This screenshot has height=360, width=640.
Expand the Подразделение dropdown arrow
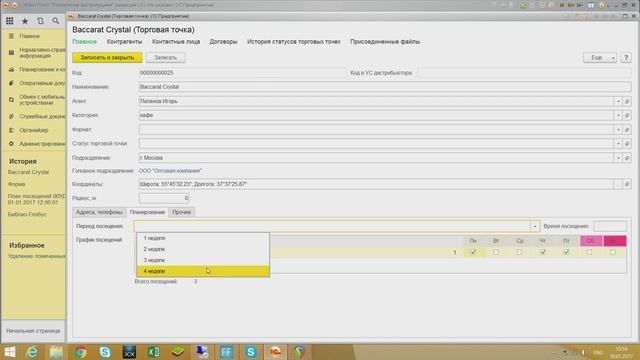click(618, 158)
